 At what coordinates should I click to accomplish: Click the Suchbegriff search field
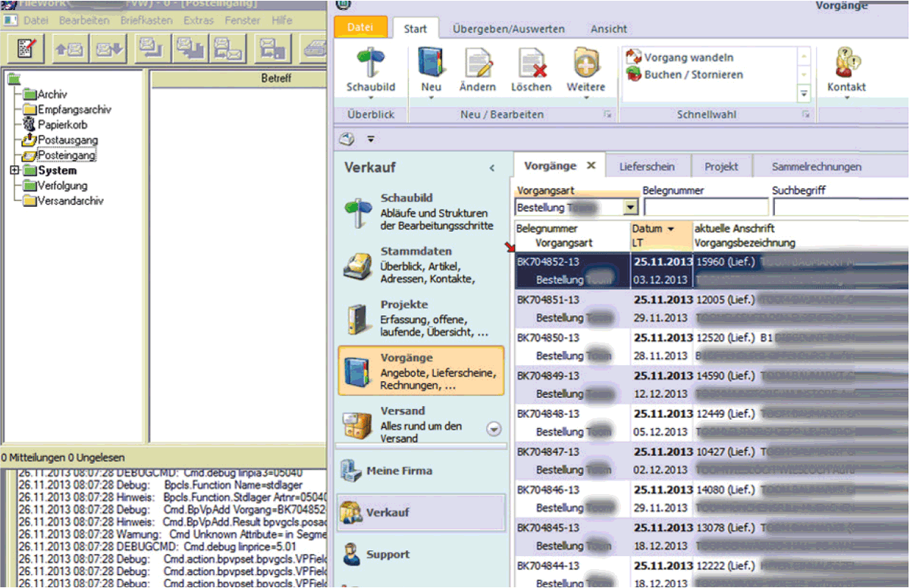click(840, 207)
